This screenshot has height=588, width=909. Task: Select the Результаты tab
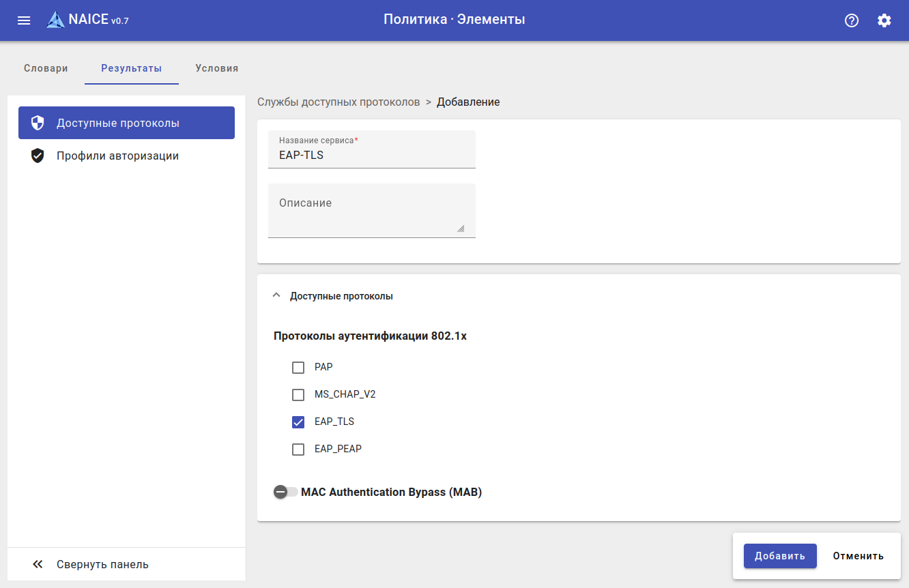pos(132,68)
